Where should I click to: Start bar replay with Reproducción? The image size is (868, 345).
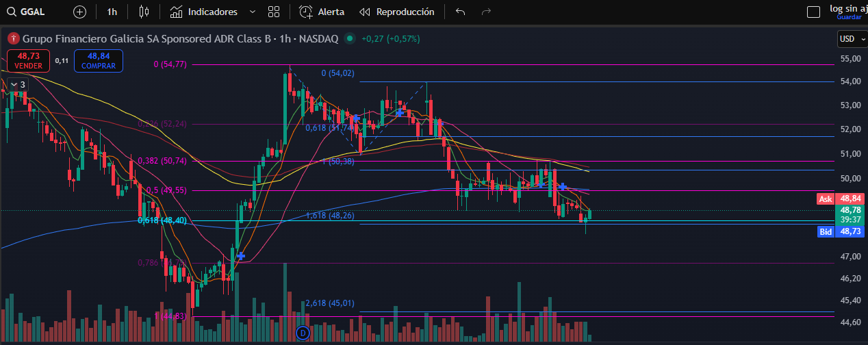click(x=396, y=12)
